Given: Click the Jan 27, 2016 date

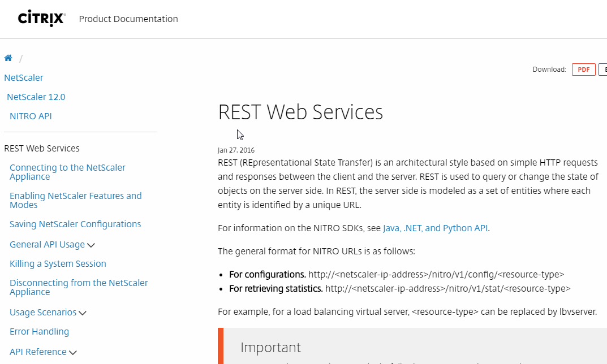Looking at the screenshot, I should (236, 150).
